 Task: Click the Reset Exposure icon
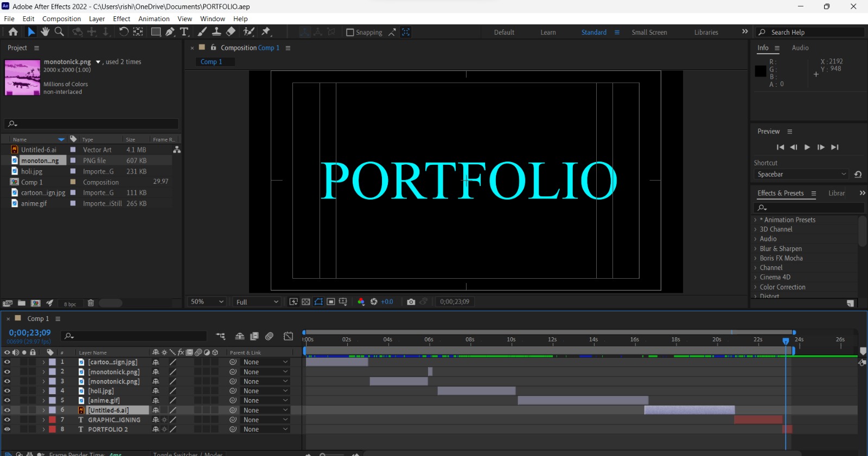point(374,302)
